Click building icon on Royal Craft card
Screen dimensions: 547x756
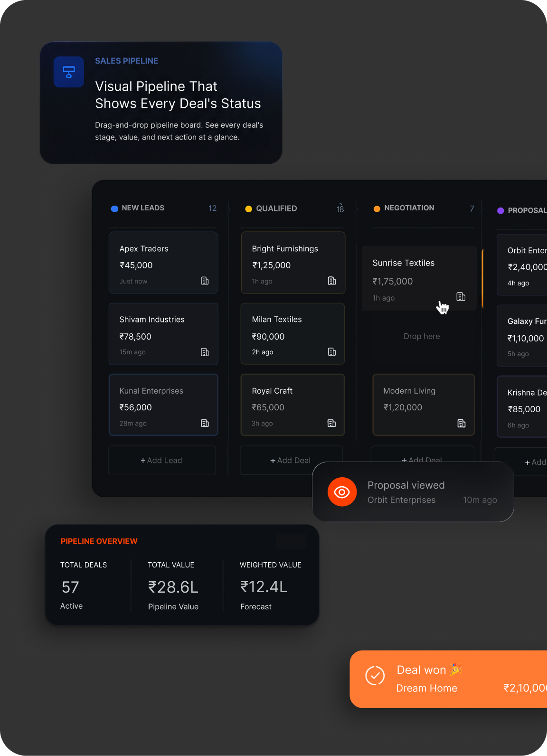[332, 423]
